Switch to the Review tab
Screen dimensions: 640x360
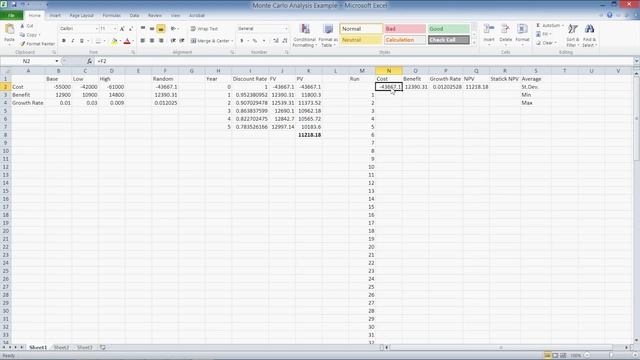(x=155, y=16)
